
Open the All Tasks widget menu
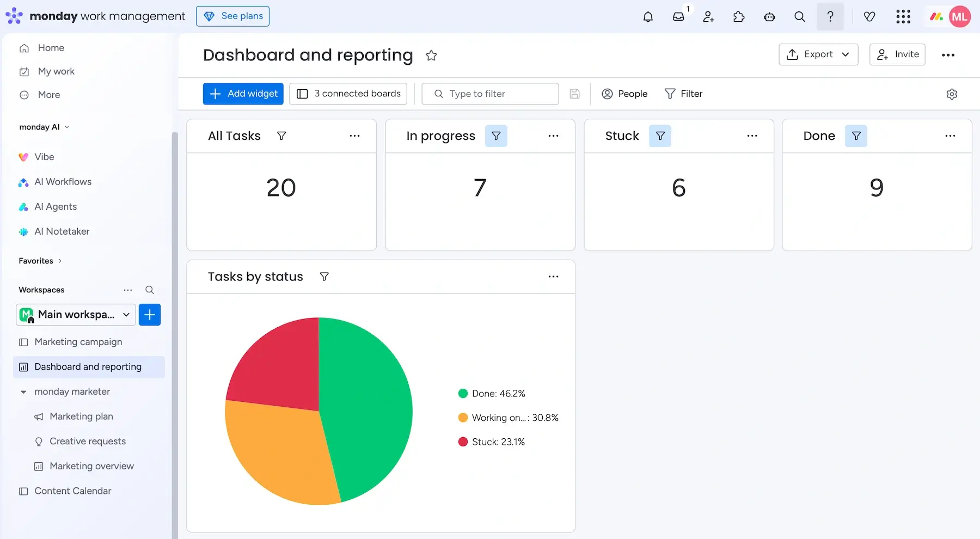[354, 136]
